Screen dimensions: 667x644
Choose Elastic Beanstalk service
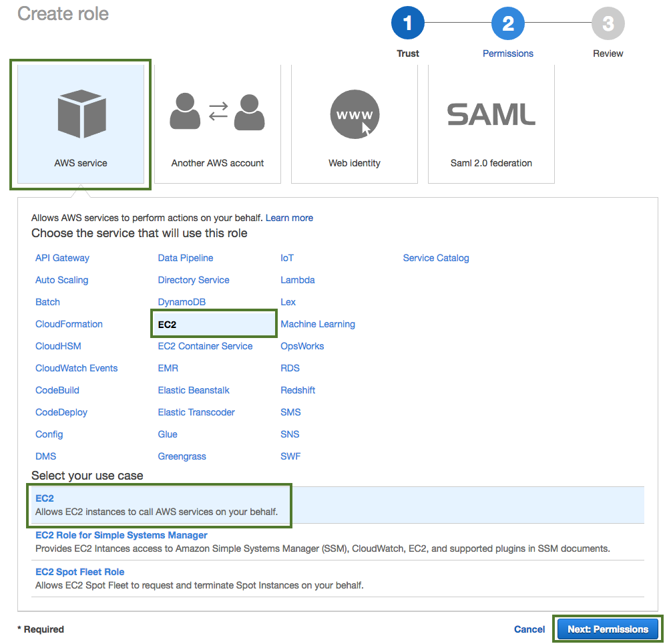pyautogui.click(x=194, y=390)
